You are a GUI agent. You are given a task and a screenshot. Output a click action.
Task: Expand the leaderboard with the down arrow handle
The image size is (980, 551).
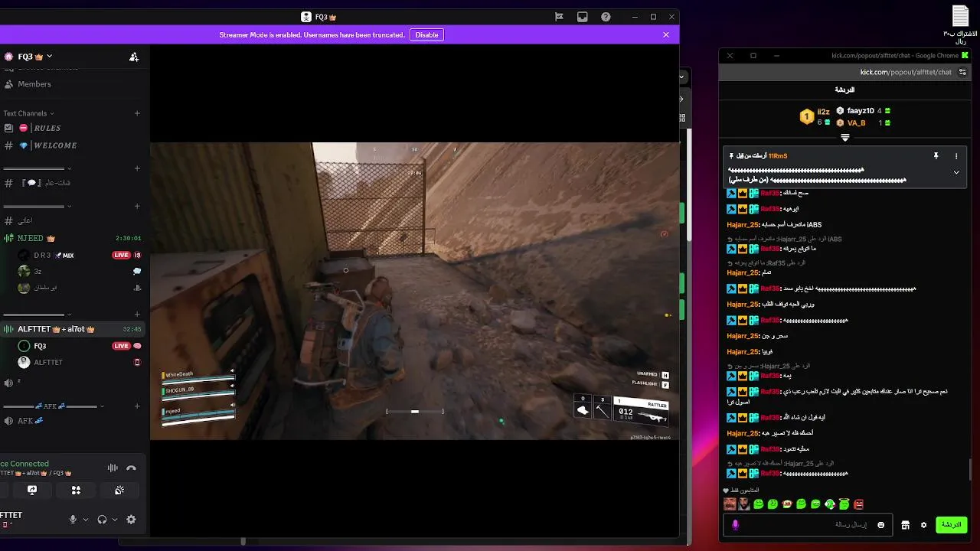pos(845,138)
